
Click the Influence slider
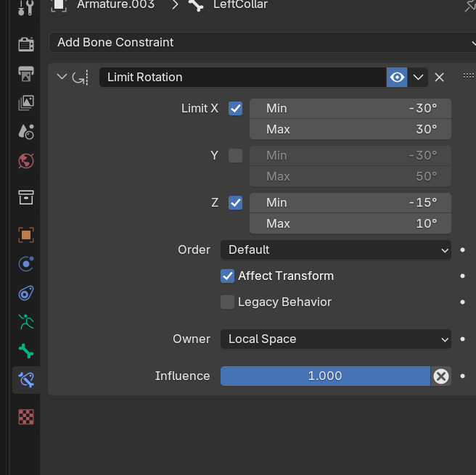pos(325,376)
